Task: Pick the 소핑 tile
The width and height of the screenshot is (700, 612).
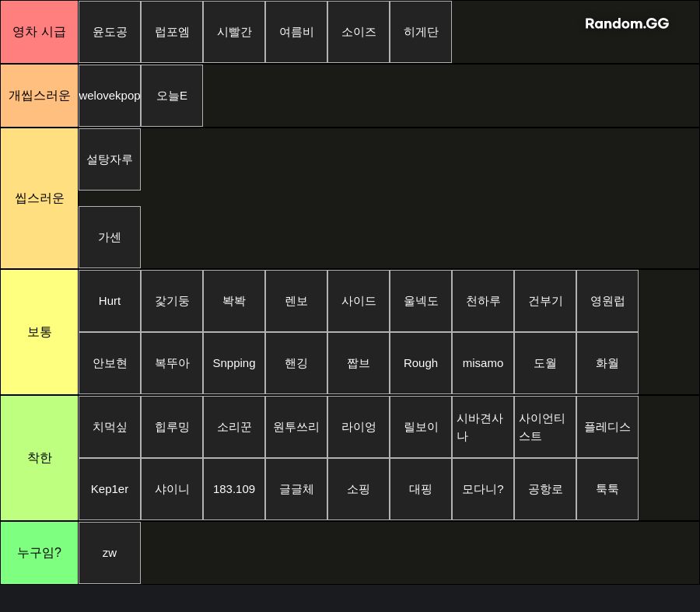Action: coord(359,489)
